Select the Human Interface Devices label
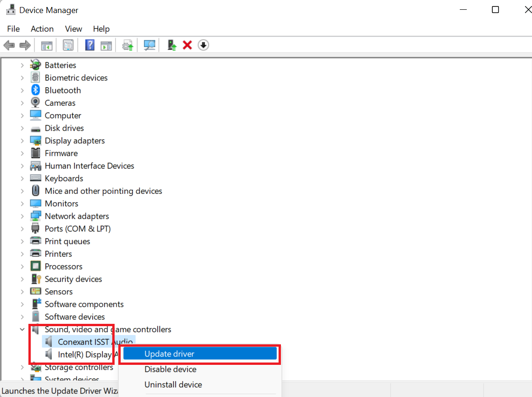Image resolution: width=532 pixels, height=397 pixels. (89, 165)
